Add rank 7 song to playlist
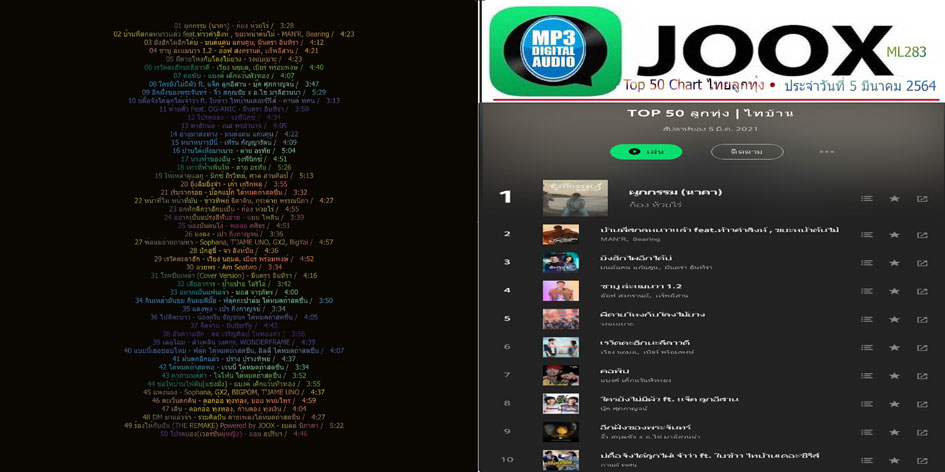 click(867, 376)
